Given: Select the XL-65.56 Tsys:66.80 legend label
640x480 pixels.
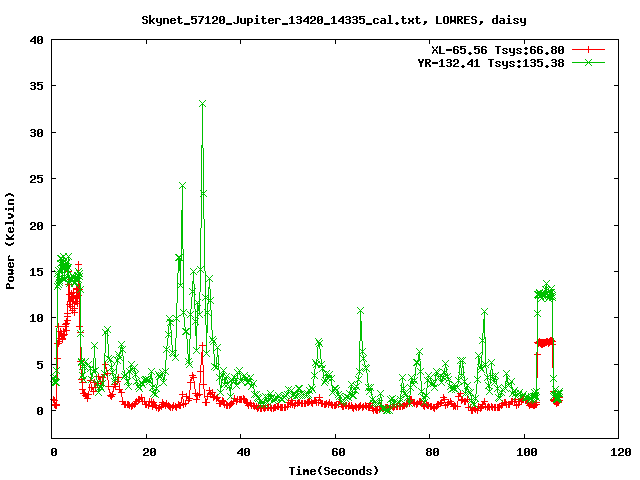Looking at the screenshot, I should (498, 50).
